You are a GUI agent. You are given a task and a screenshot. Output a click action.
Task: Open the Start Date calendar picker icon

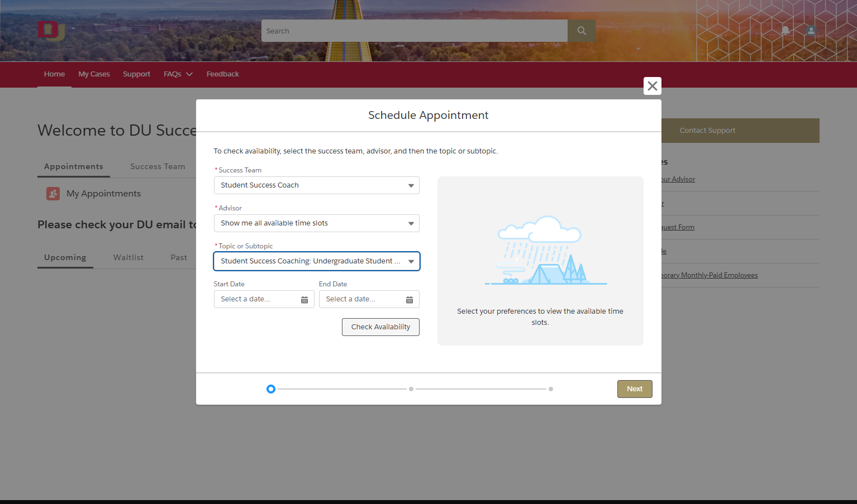(x=304, y=300)
